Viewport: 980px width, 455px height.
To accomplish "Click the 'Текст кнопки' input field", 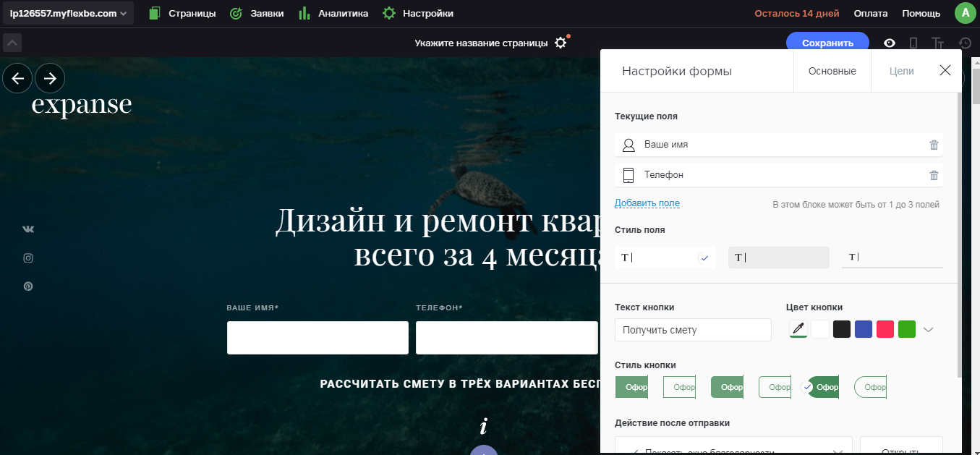I will [692, 330].
